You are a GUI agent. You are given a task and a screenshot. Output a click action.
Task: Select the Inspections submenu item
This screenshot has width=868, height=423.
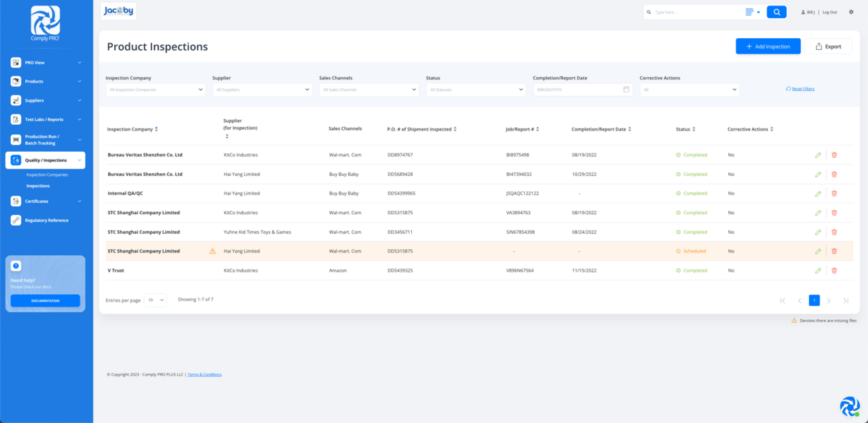pyautogui.click(x=38, y=186)
